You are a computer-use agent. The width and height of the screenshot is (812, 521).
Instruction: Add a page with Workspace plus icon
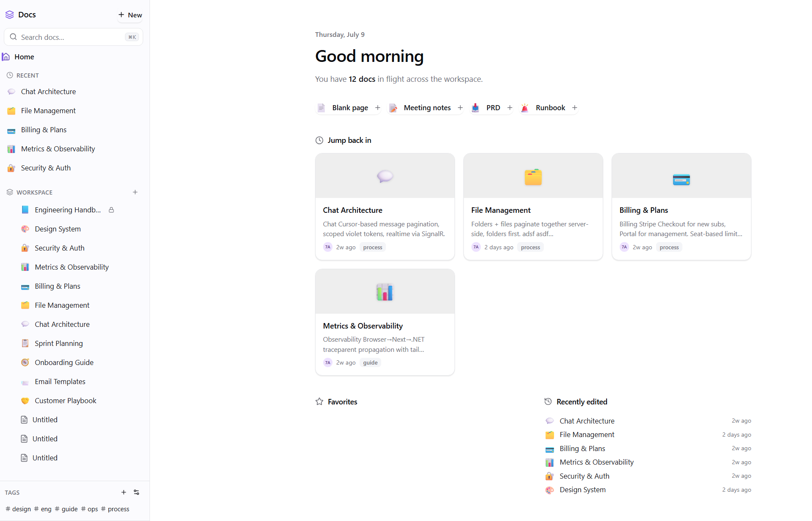(x=135, y=192)
